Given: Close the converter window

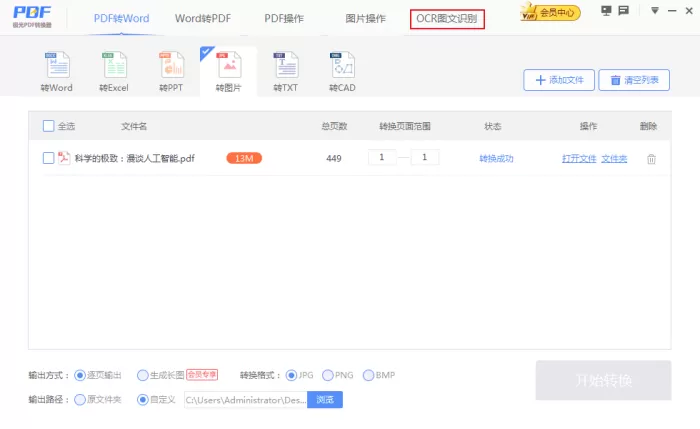Looking at the screenshot, I should coord(689,11).
